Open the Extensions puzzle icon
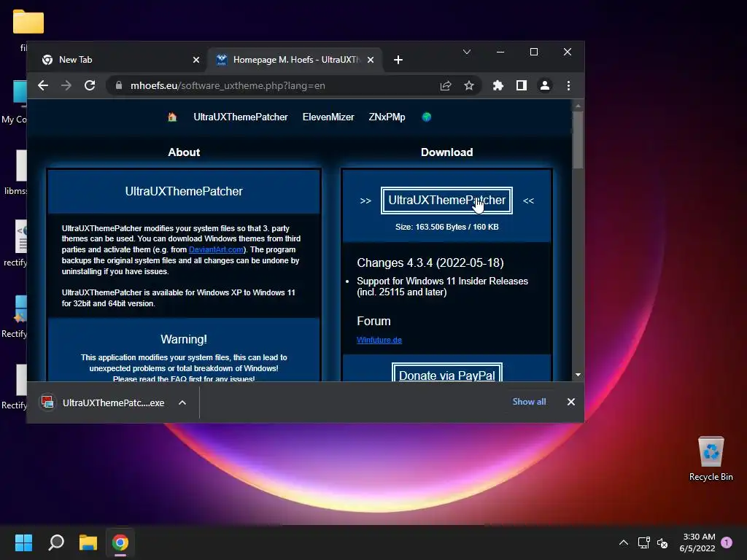This screenshot has width=747, height=560. click(x=498, y=86)
